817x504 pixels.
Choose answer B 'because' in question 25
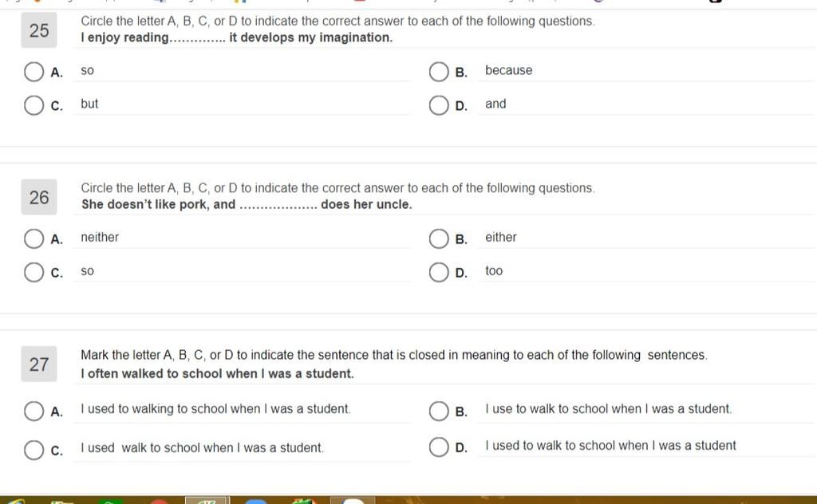pos(439,72)
